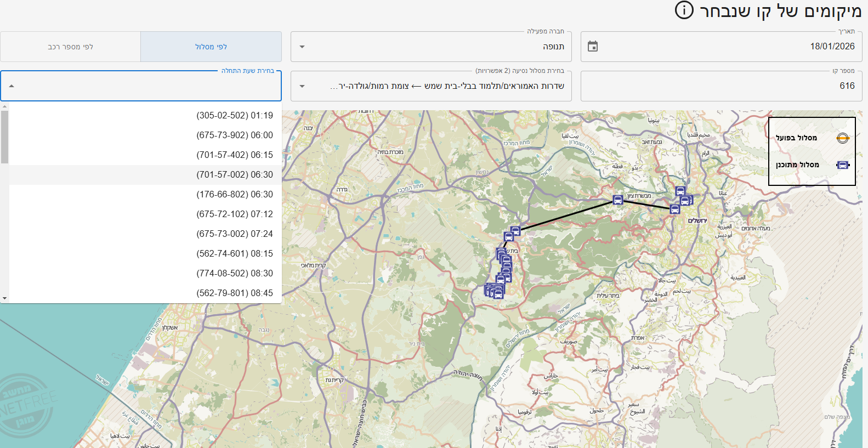Open the calendar date picker icon
The image size is (868, 448).
[x=593, y=47]
